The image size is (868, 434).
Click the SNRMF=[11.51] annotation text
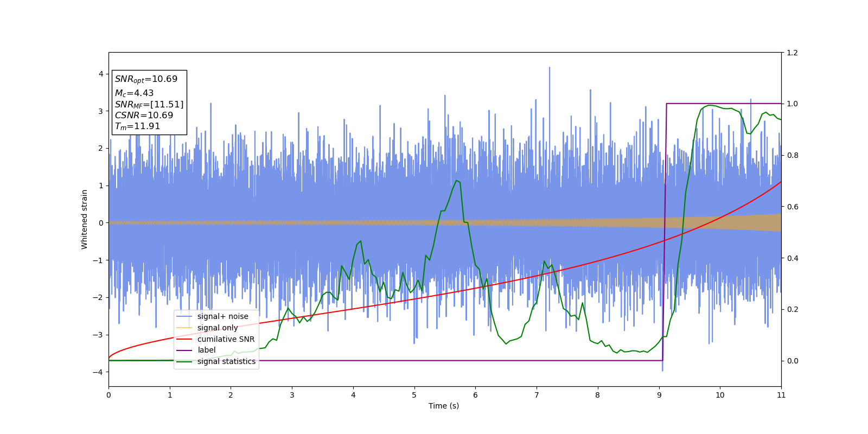(149, 105)
